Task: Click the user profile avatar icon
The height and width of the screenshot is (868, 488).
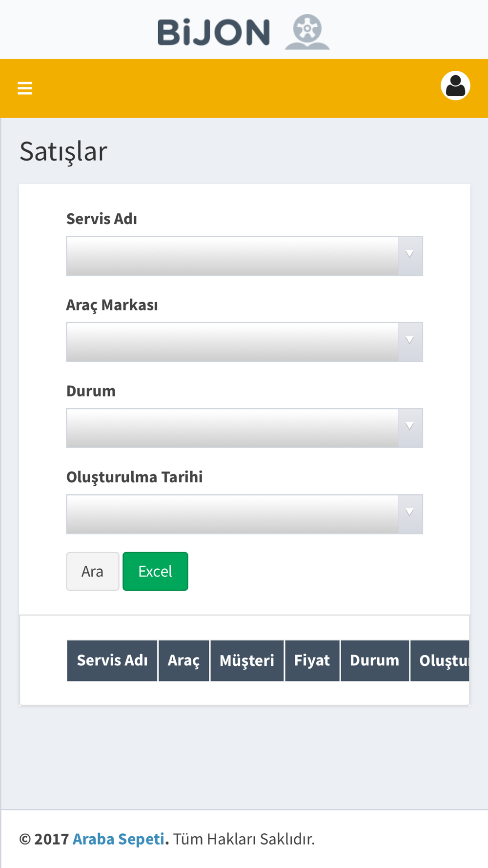Action: click(455, 86)
